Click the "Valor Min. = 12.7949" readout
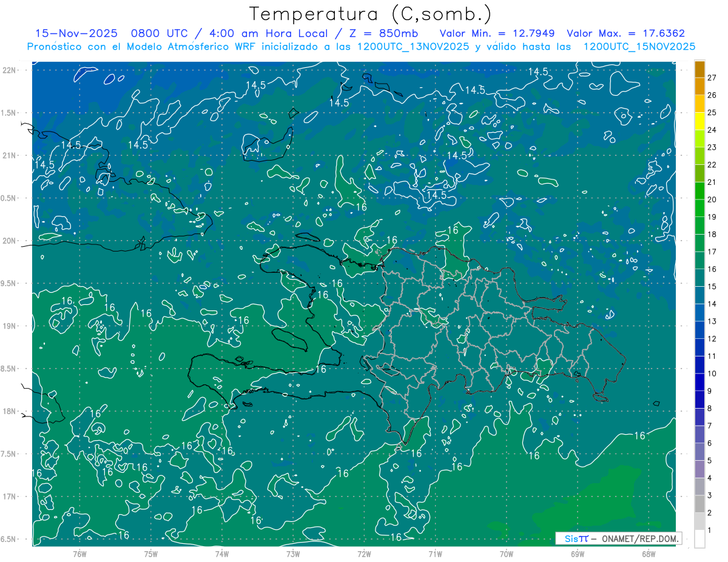 tap(499, 33)
